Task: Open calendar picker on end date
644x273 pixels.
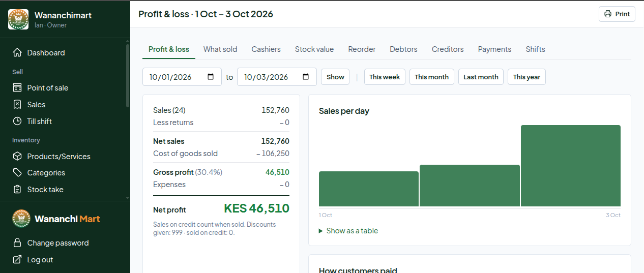Action: (x=306, y=77)
